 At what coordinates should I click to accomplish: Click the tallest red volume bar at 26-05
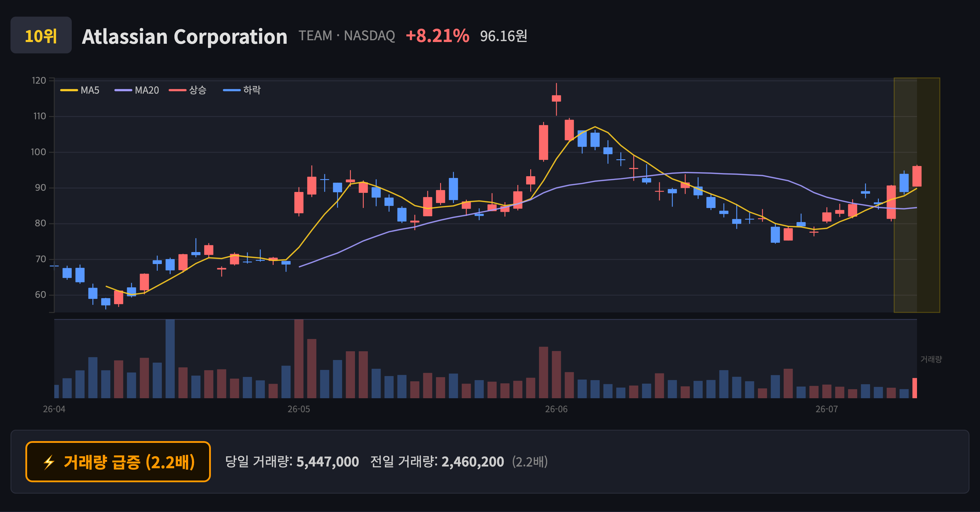click(299, 359)
